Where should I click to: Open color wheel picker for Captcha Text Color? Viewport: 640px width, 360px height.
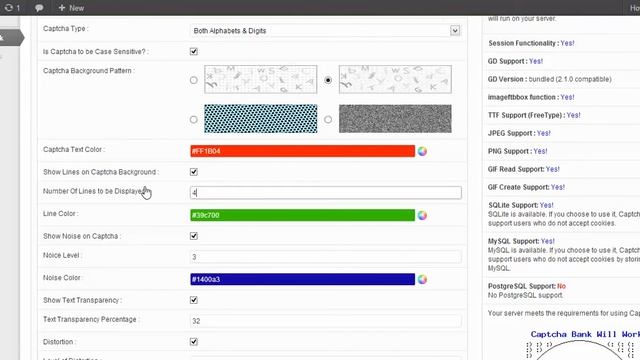[x=422, y=151]
